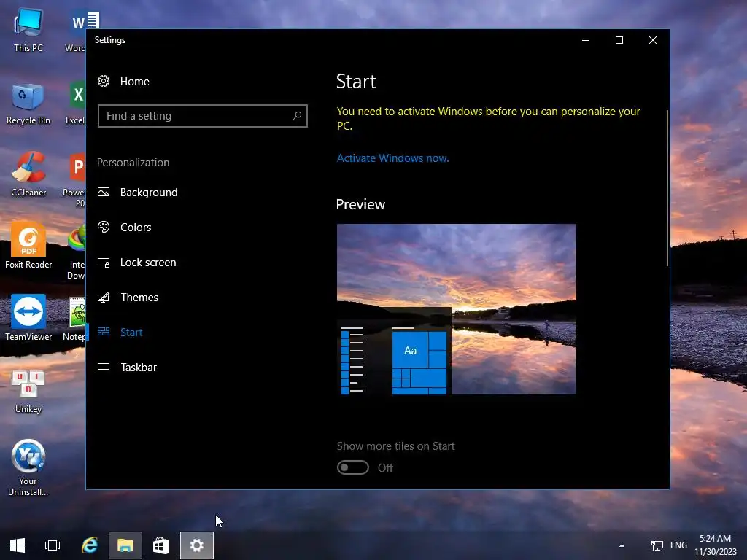Go to Settings Home
747x560 pixels.
135,82
